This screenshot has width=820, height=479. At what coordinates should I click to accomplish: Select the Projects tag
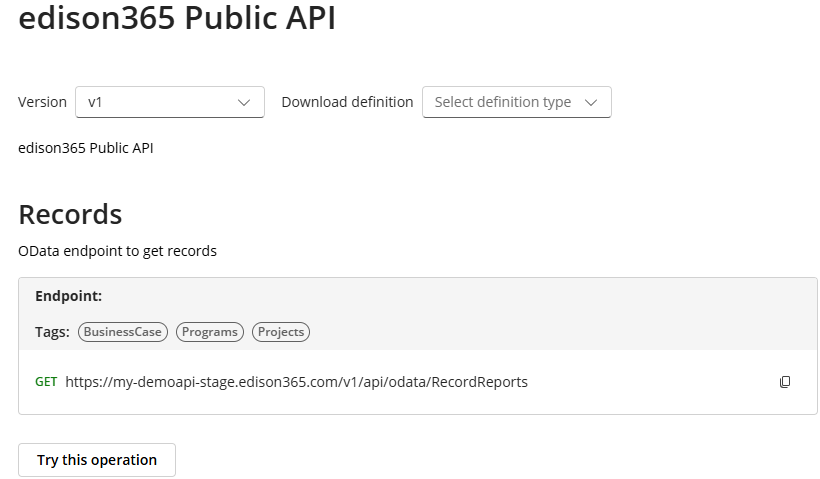tap(281, 332)
